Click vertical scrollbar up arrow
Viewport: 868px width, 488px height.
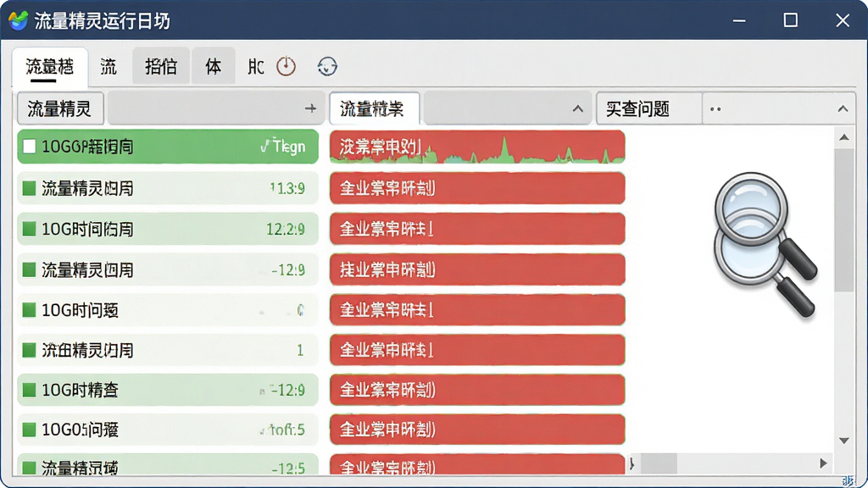pyautogui.click(x=844, y=137)
